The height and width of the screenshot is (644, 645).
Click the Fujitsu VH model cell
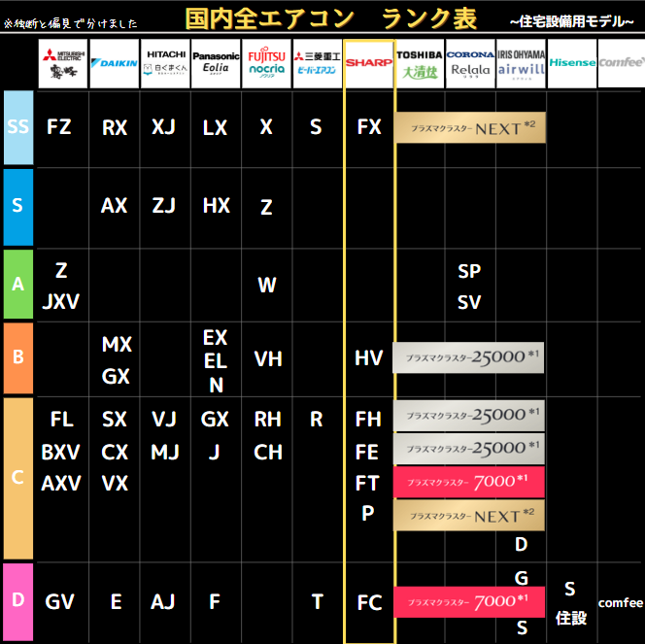tap(268, 359)
